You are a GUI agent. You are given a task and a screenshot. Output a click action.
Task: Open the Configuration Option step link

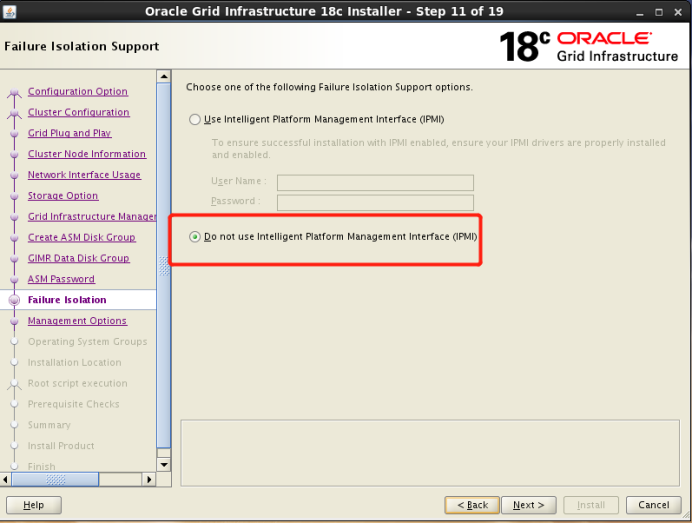(78, 91)
